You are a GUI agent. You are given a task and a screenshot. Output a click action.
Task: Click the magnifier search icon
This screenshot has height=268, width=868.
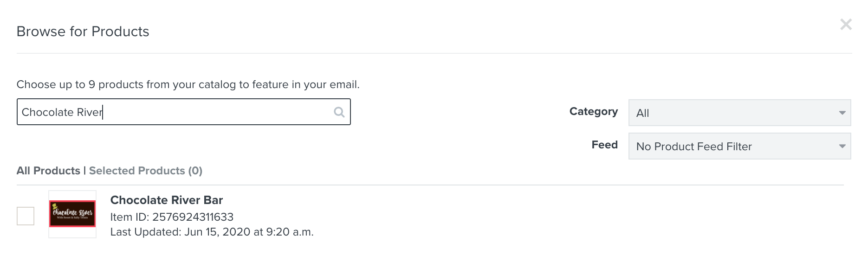coord(339,112)
